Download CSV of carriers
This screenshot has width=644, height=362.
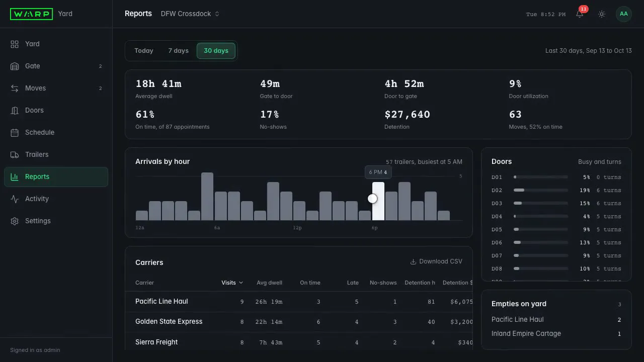tap(436, 261)
